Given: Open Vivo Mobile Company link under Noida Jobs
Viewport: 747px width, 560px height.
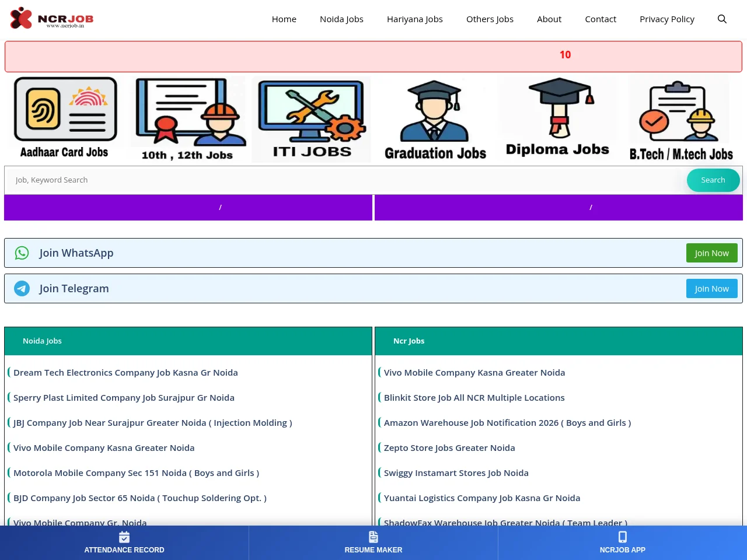Looking at the screenshot, I should [x=104, y=447].
